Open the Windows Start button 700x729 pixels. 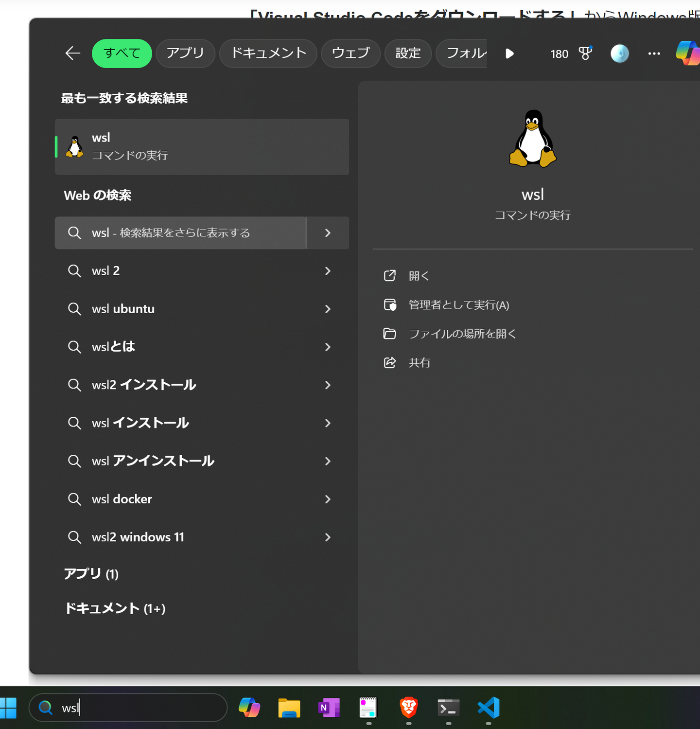[8, 708]
